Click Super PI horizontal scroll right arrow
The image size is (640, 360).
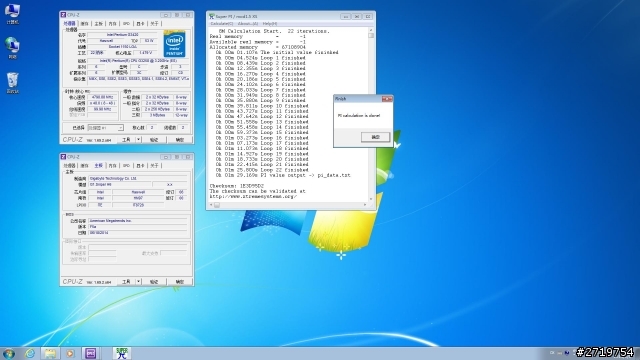(x=365, y=205)
